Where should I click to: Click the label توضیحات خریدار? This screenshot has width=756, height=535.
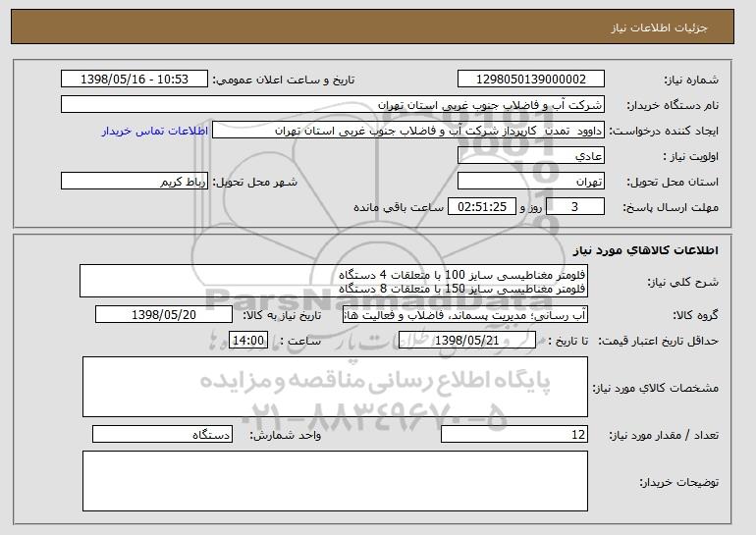(679, 482)
